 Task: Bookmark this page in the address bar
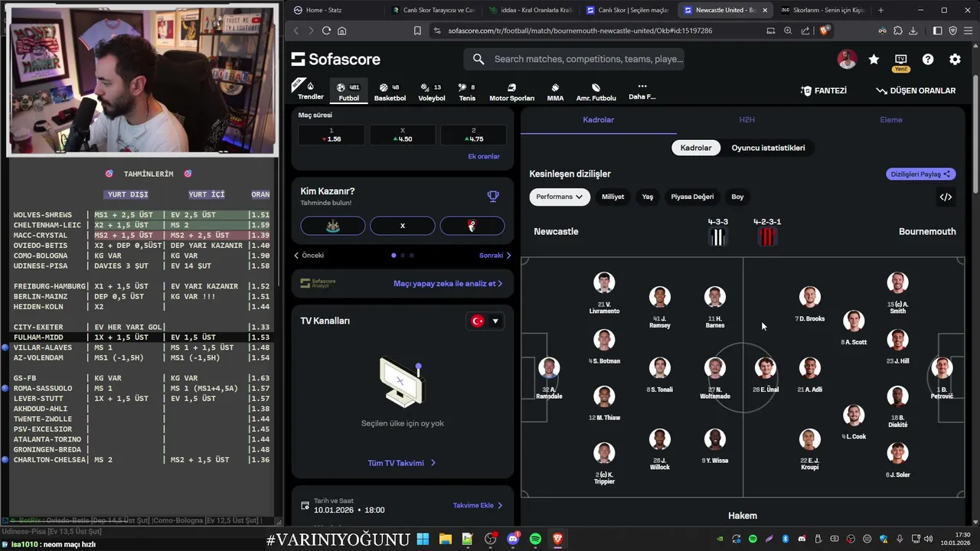[x=417, y=31]
